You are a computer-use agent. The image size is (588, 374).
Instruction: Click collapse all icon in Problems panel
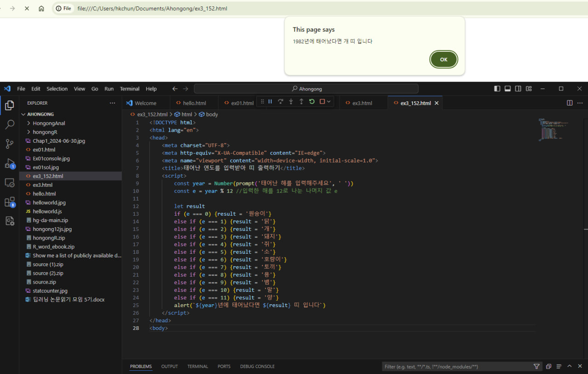point(548,367)
